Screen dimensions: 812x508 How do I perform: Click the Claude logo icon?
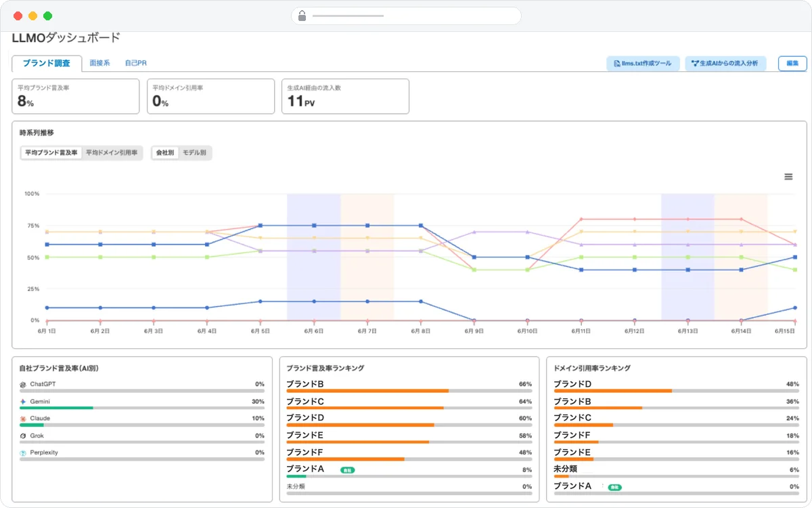pyautogui.click(x=23, y=419)
